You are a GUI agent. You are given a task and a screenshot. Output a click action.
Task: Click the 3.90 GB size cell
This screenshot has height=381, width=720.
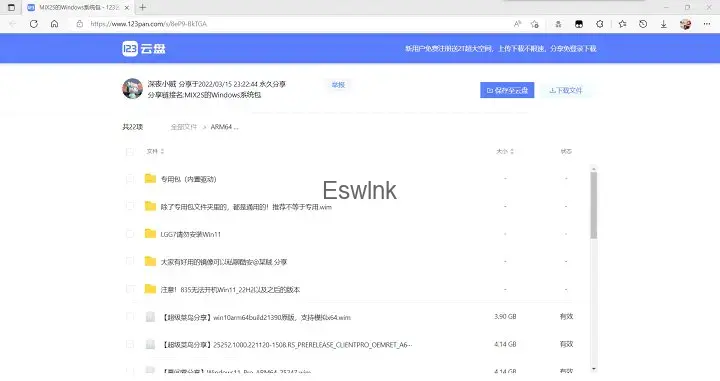pyautogui.click(x=505, y=317)
